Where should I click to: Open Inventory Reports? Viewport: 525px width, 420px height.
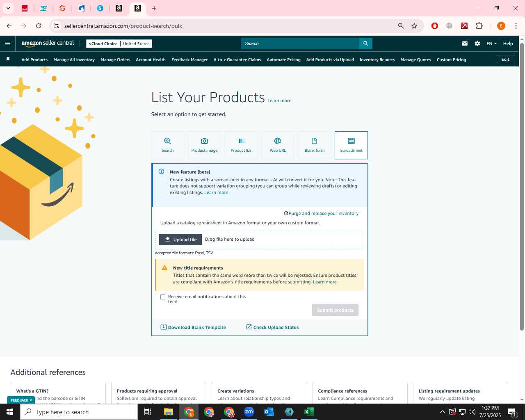click(377, 60)
